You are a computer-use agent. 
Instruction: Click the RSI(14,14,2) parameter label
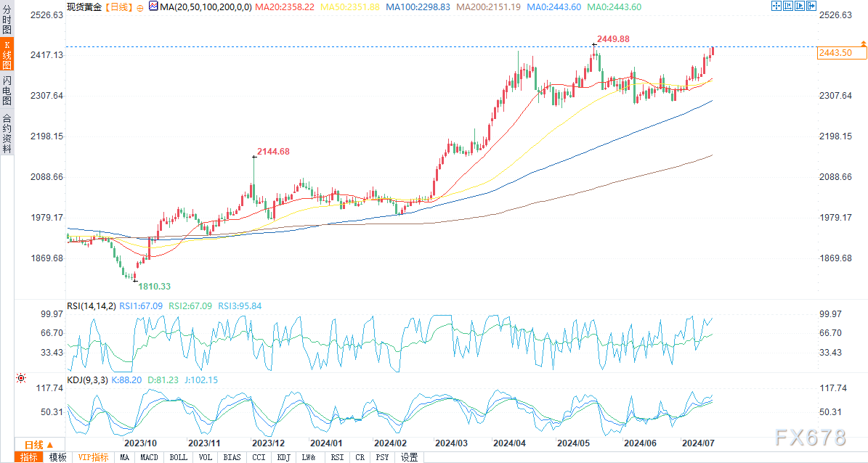[x=92, y=306]
